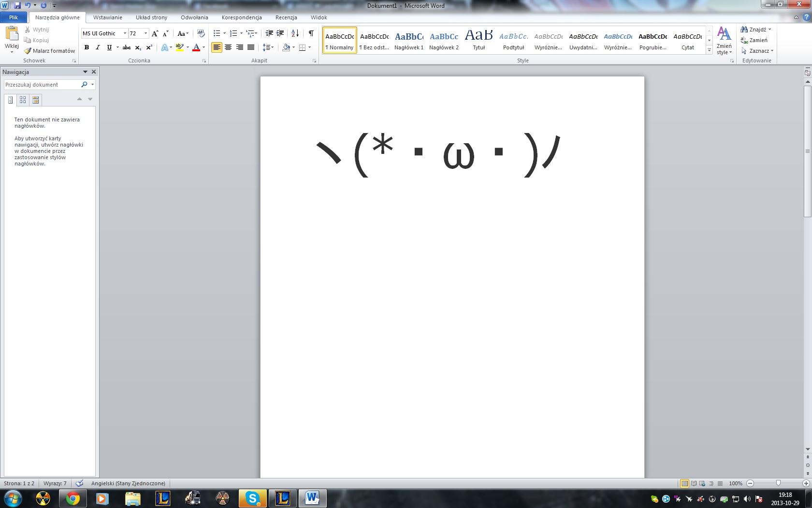
Task: Toggle italic formatting
Action: tap(98, 47)
